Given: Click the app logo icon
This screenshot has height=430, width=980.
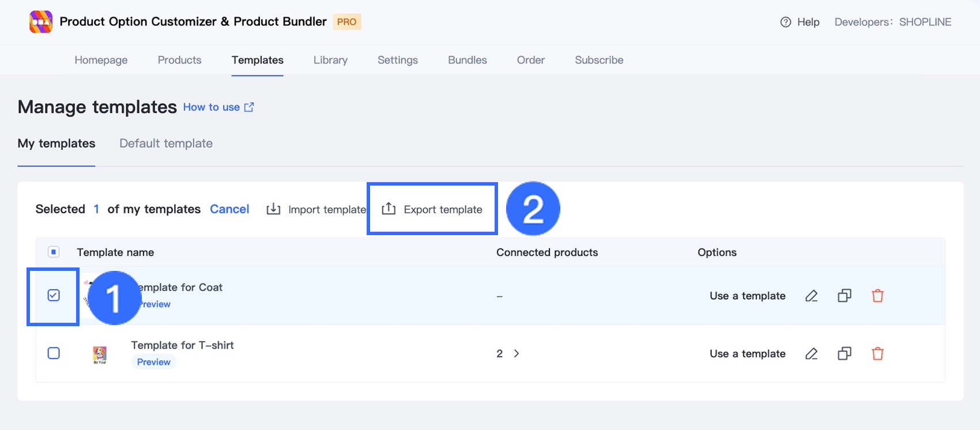Looking at the screenshot, I should tap(41, 22).
